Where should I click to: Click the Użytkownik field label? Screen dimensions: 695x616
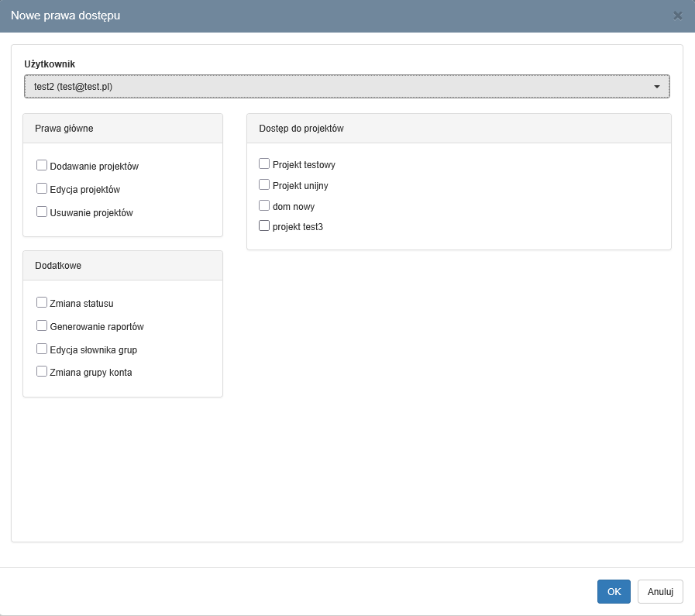(50, 64)
